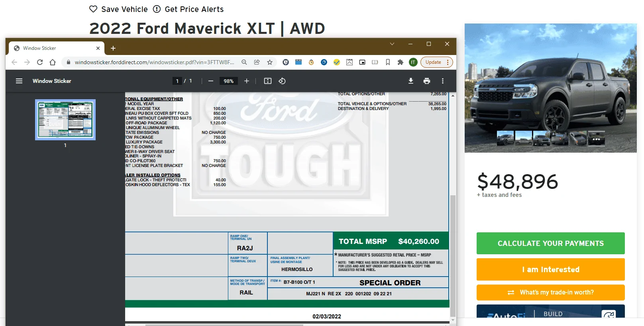Click the browser forward arrow
The image size is (644, 326).
[27, 62]
